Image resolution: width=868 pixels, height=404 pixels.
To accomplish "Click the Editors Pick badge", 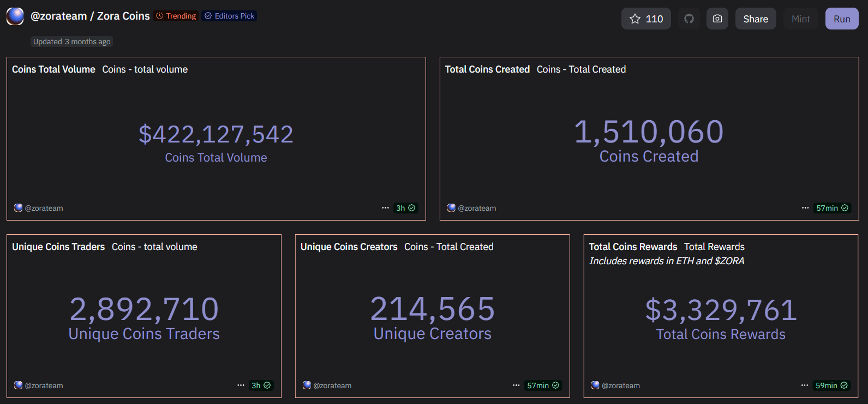I will 229,16.
